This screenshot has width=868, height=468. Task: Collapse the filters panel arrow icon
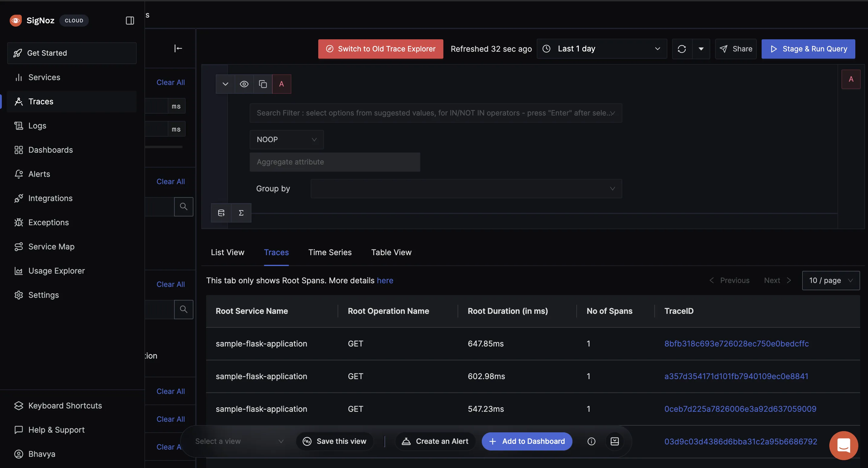pyautogui.click(x=178, y=49)
